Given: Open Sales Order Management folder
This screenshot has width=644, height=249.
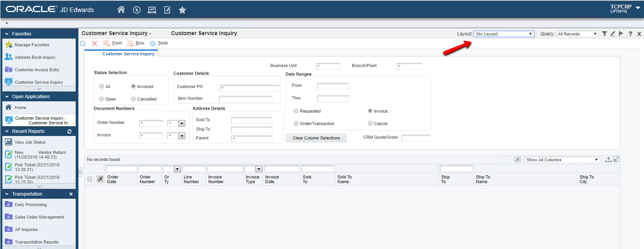Looking at the screenshot, I should click(x=39, y=217).
